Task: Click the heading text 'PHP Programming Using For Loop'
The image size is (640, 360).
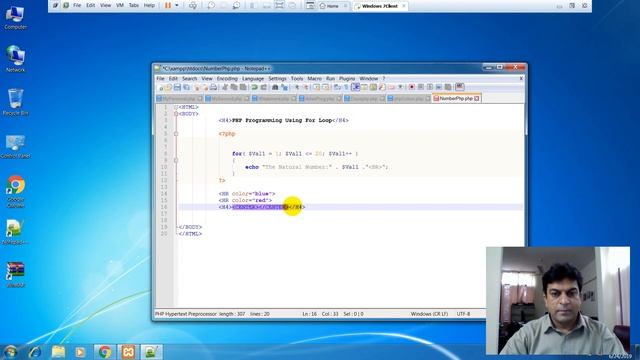Action: [x=282, y=120]
